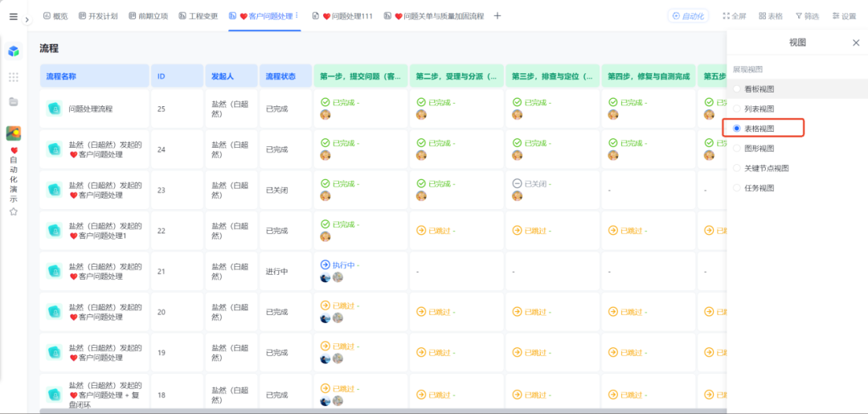Click the 第四步，修复与自测完成 column header

[649, 76]
